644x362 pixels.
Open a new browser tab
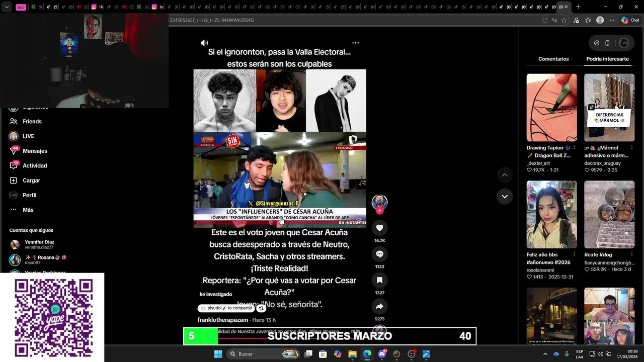click(578, 7)
